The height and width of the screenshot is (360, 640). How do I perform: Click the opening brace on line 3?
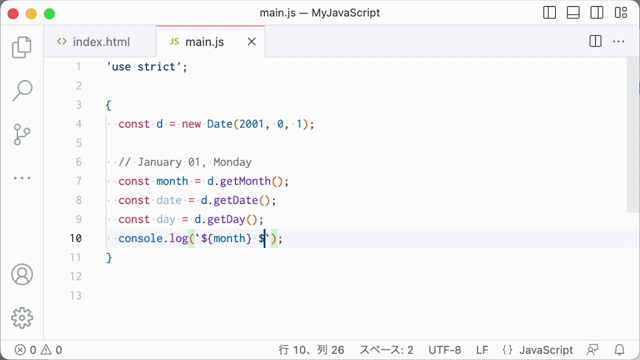[x=109, y=105]
